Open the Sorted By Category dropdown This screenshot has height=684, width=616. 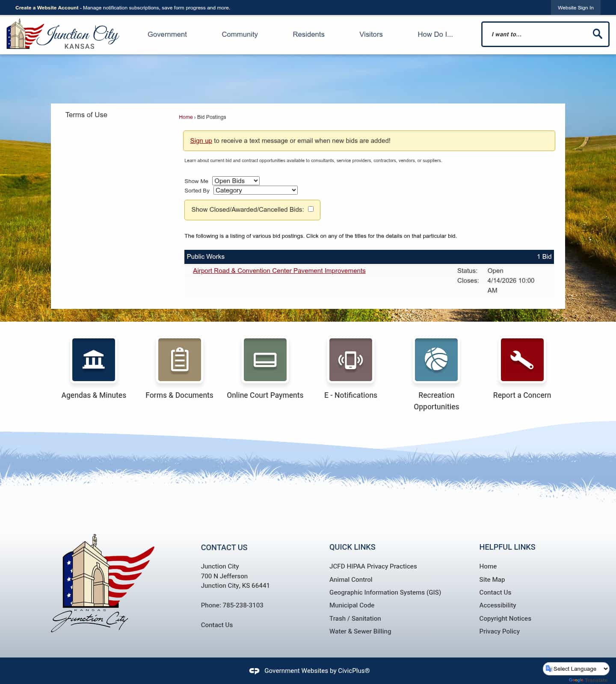pos(255,190)
